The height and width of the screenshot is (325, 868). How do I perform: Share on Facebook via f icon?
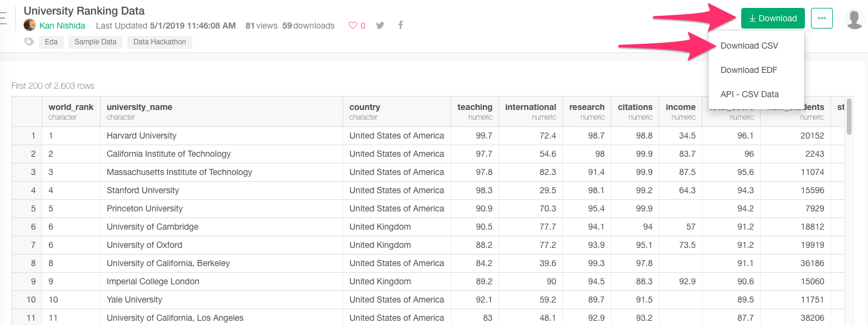tap(401, 26)
